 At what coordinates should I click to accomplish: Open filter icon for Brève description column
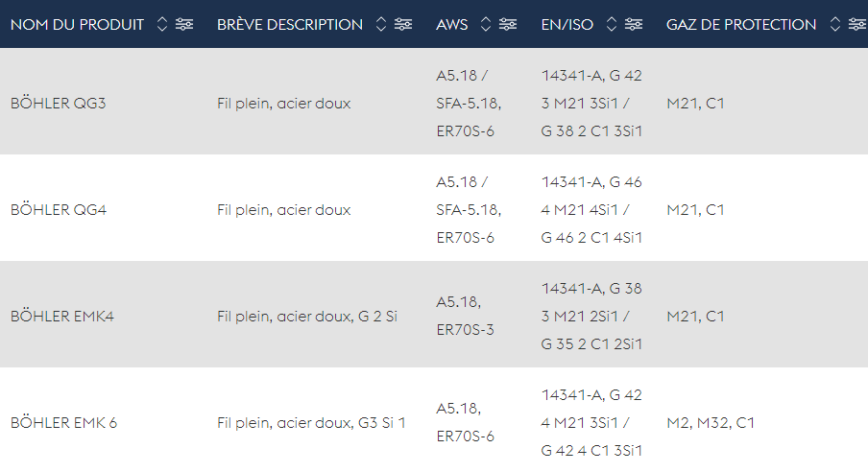coord(403,24)
